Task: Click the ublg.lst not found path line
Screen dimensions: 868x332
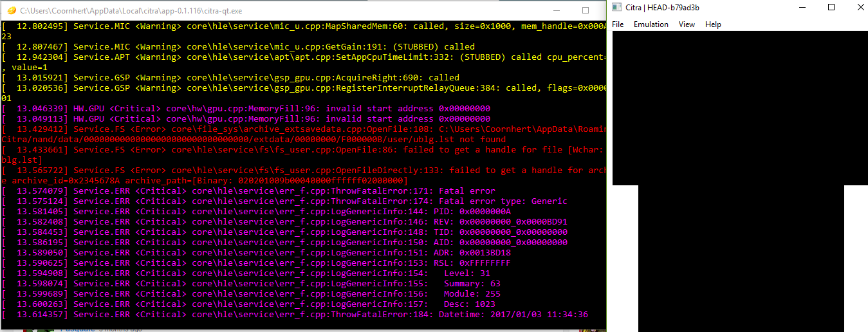Action: tap(254, 140)
